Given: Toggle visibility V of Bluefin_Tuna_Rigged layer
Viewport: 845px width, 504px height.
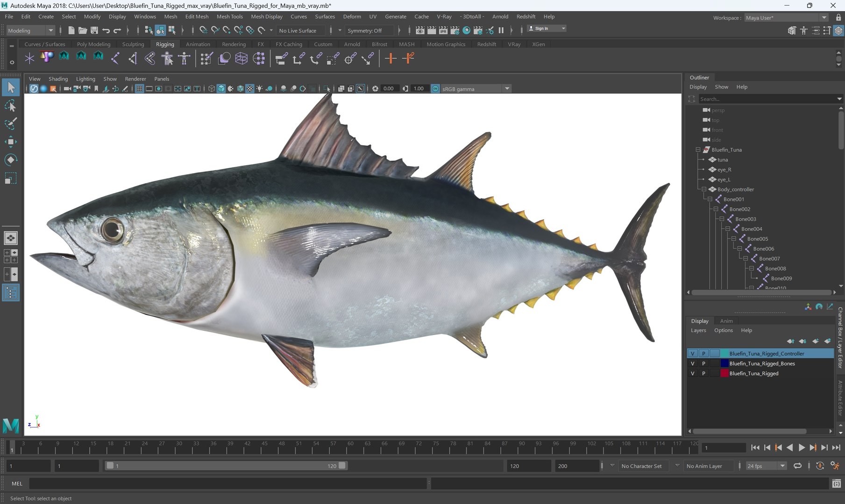Looking at the screenshot, I should [x=693, y=373].
